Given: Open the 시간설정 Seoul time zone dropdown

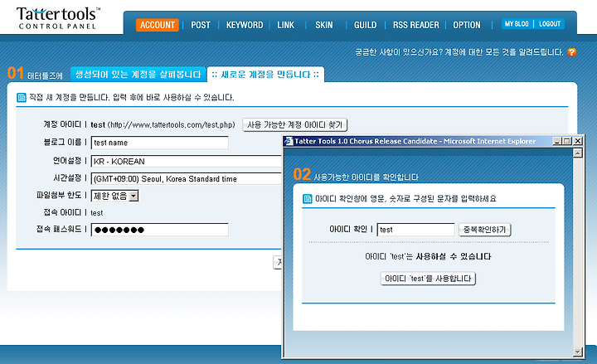Looking at the screenshot, I should coord(187,179).
